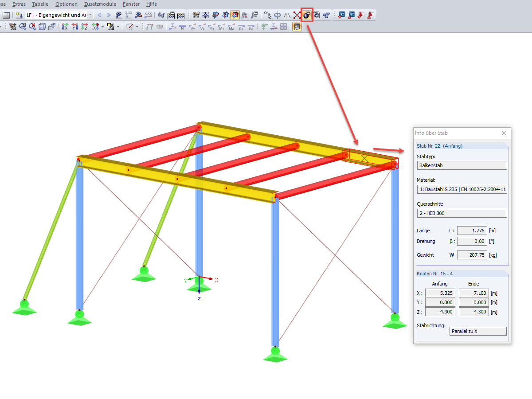Click the display properties monitor icon
Image resolution: width=532 pixels, height=399 pixels.
[110, 27]
